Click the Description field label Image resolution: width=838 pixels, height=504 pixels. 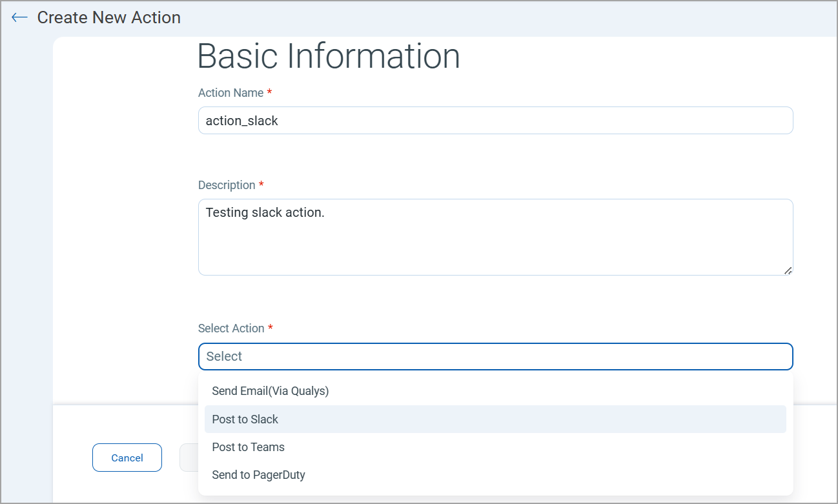[227, 185]
